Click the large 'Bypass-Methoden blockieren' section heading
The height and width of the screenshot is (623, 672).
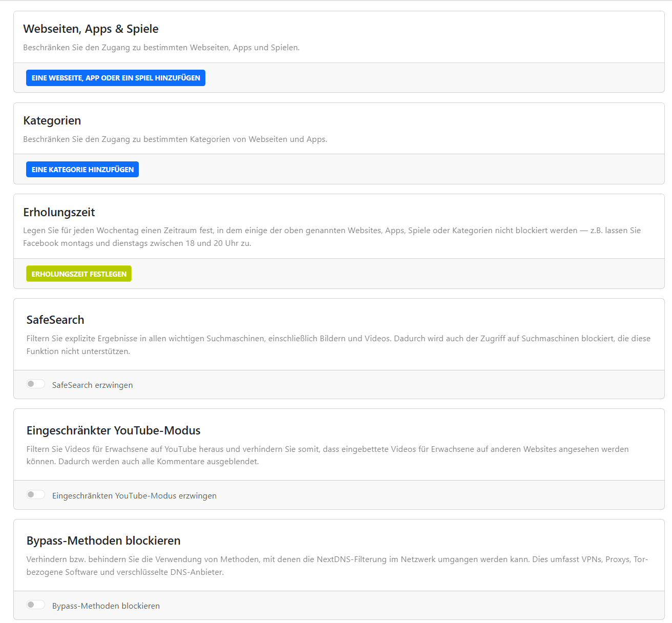103,541
